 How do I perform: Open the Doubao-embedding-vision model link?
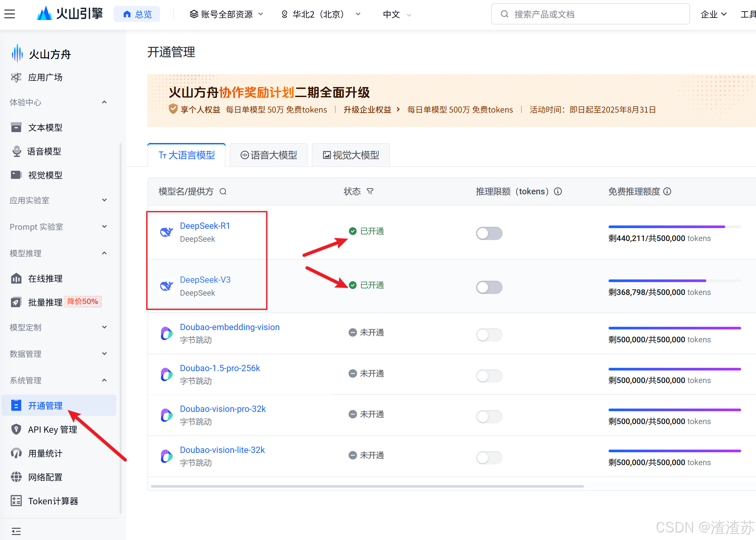(x=230, y=327)
